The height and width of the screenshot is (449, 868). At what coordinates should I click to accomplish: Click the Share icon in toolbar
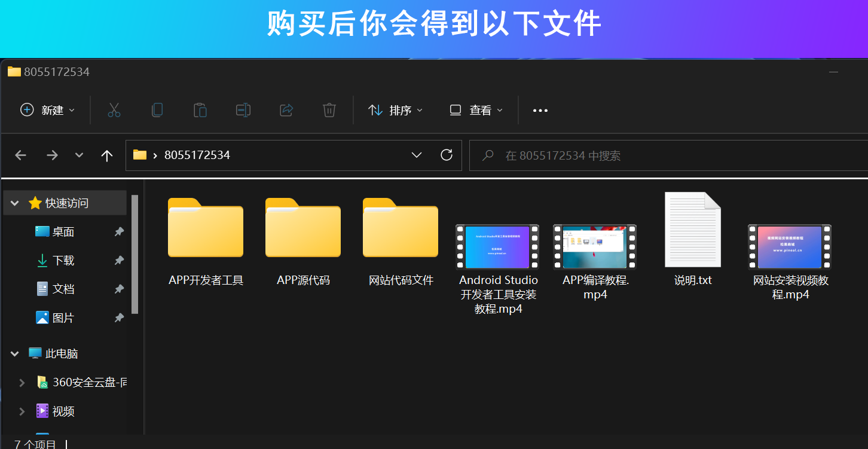coord(286,110)
